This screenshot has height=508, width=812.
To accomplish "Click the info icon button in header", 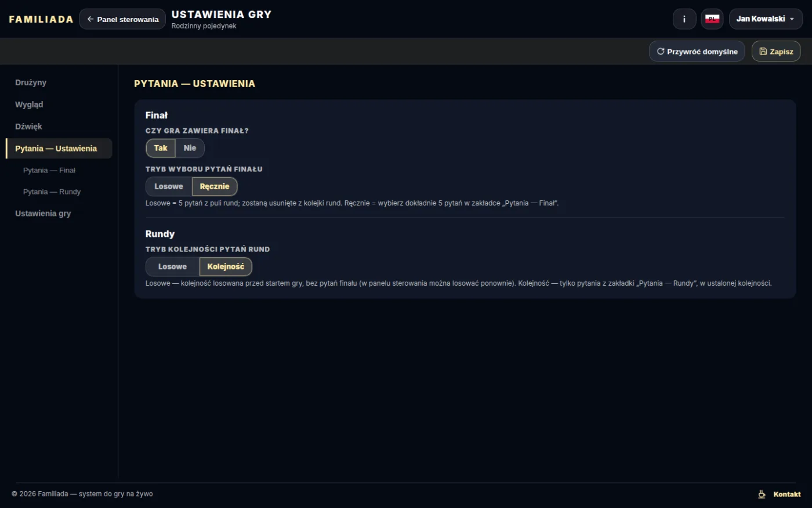I will (684, 19).
